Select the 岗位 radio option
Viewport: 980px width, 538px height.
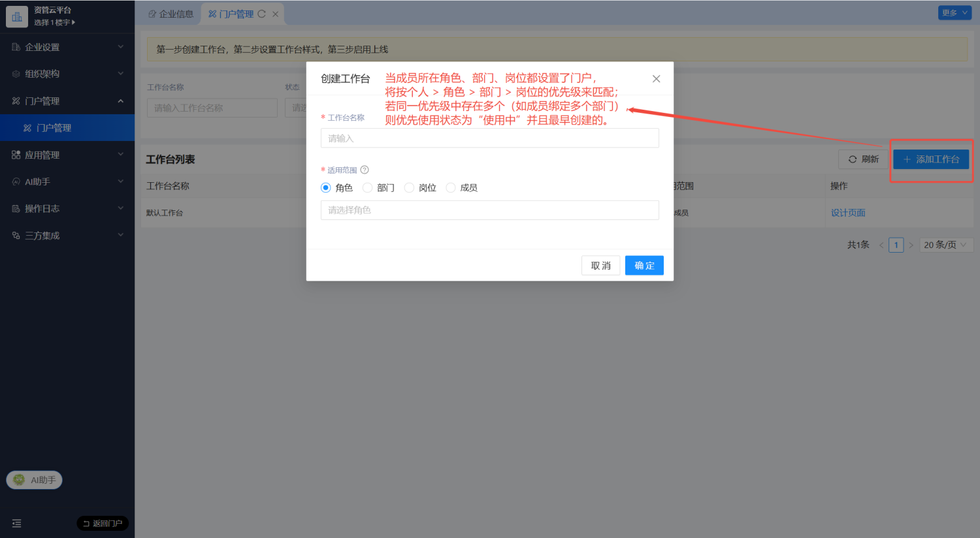pyautogui.click(x=409, y=187)
